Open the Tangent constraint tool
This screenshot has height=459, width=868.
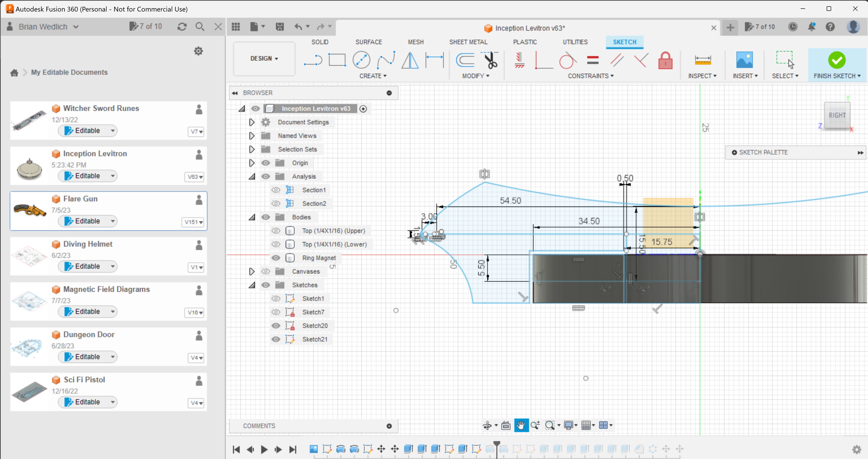point(567,60)
